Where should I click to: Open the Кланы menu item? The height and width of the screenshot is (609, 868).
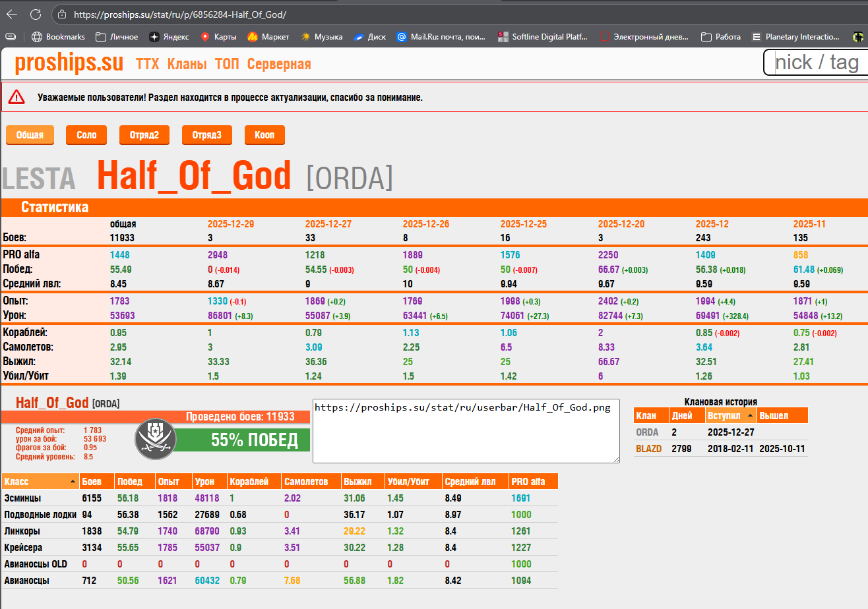pyautogui.click(x=187, y=64)
